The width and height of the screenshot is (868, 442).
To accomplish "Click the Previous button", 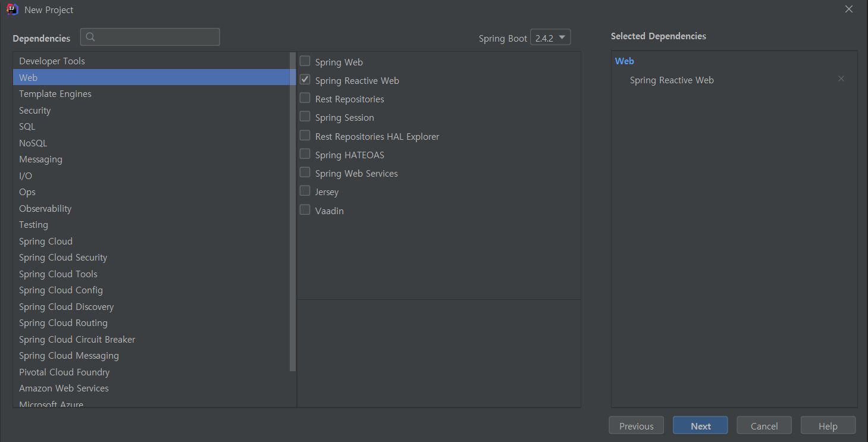I will point(636,425).
